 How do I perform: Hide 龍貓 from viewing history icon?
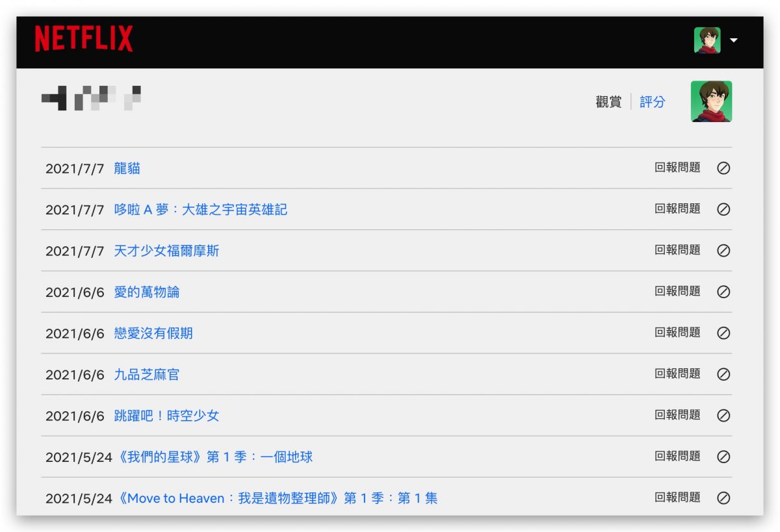coord(723,168)
